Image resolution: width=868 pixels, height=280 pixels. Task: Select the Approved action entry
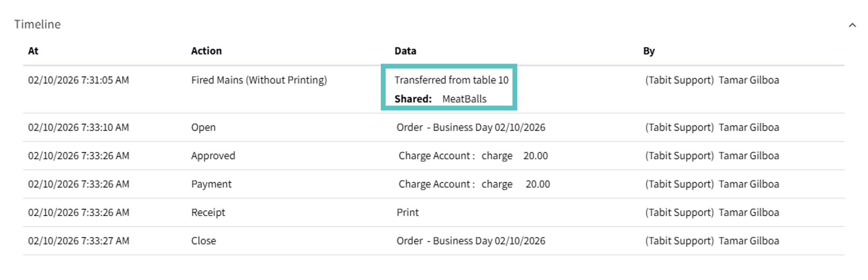213,156
